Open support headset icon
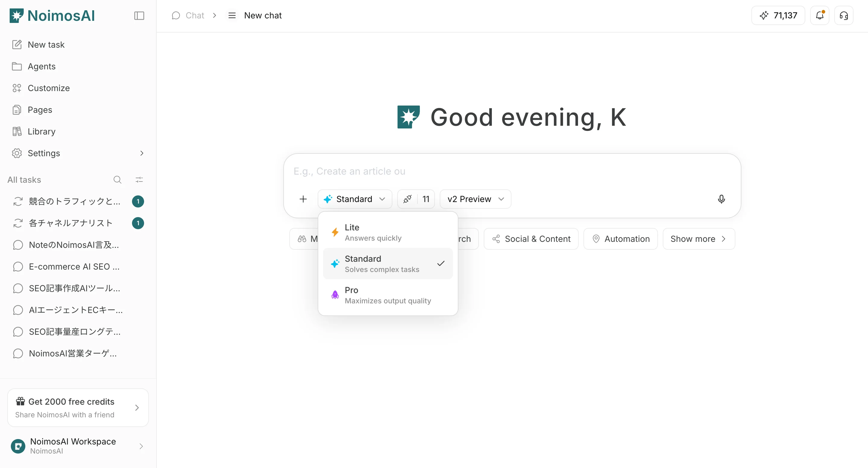 point(843,15)
